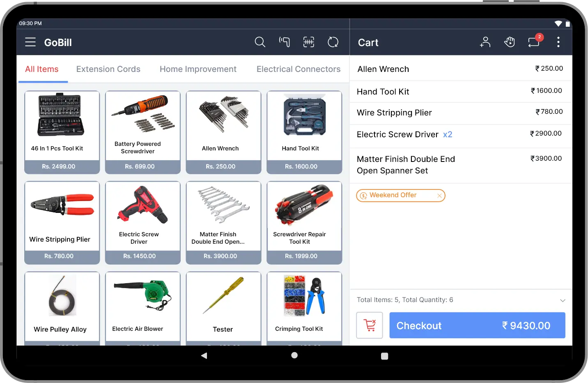The width and height of the screenshot is (588, 383).
Task: Select the Home Improvement category
Action: (198, 69)
